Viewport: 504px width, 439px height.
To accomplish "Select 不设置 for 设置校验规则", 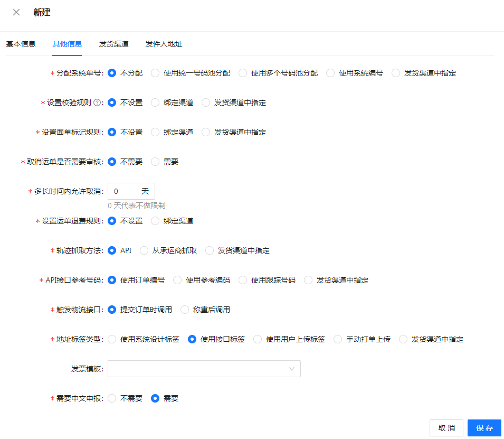I will click(112, 102).
